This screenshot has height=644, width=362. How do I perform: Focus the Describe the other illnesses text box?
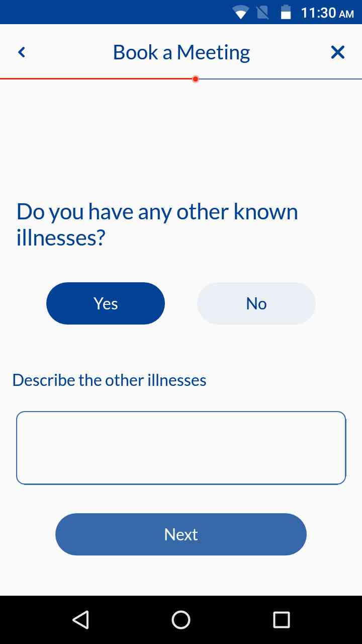coord(181,448)
